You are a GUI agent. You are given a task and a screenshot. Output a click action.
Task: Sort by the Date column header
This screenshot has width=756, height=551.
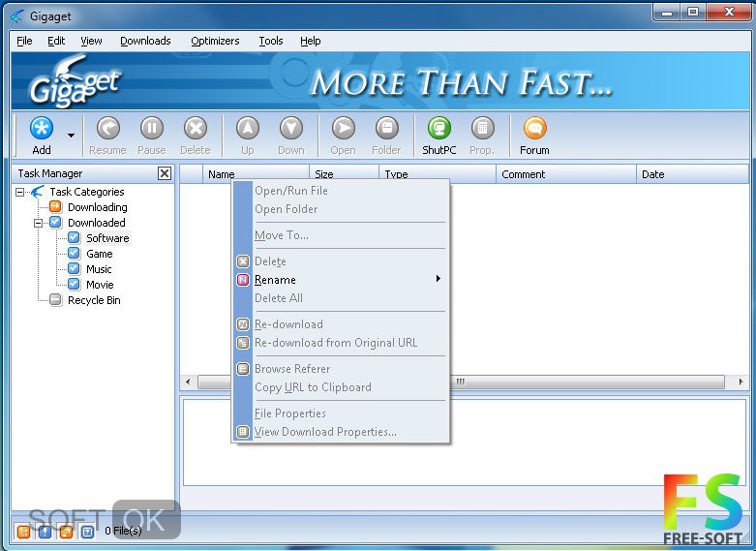692,174
